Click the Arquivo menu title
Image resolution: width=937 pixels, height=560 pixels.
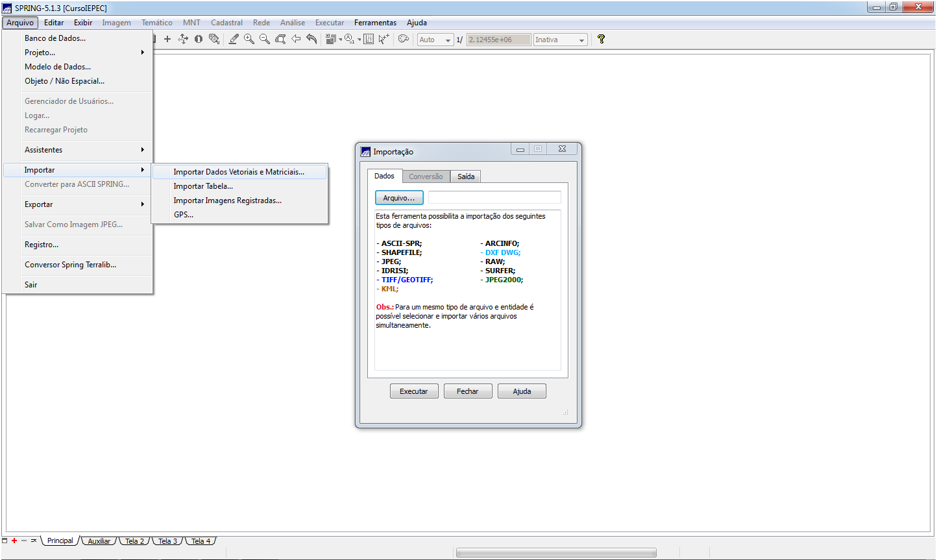[x=20, y=23]
